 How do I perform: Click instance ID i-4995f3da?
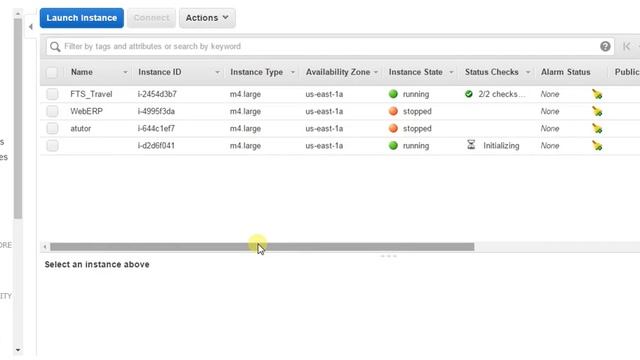tap(156, 111)
